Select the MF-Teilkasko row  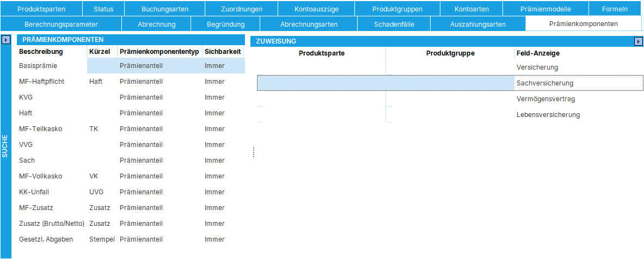pos(41,129)
